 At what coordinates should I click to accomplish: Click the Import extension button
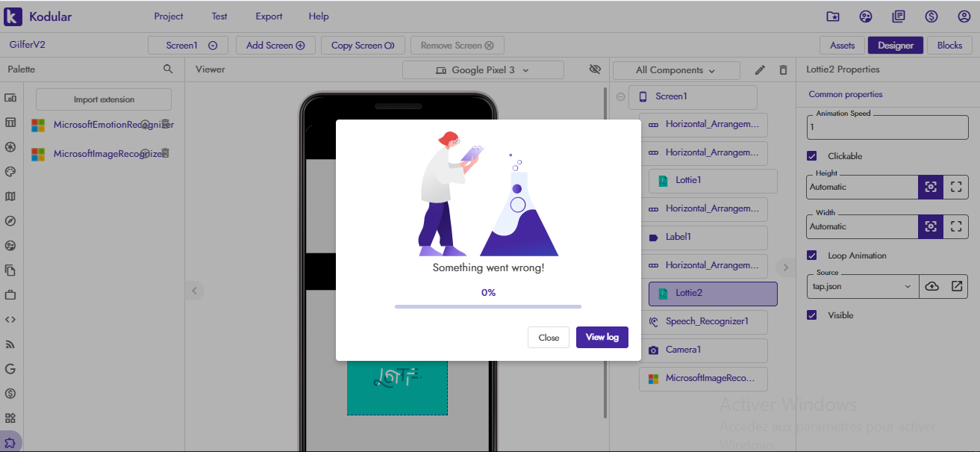[x=104, y=99]
